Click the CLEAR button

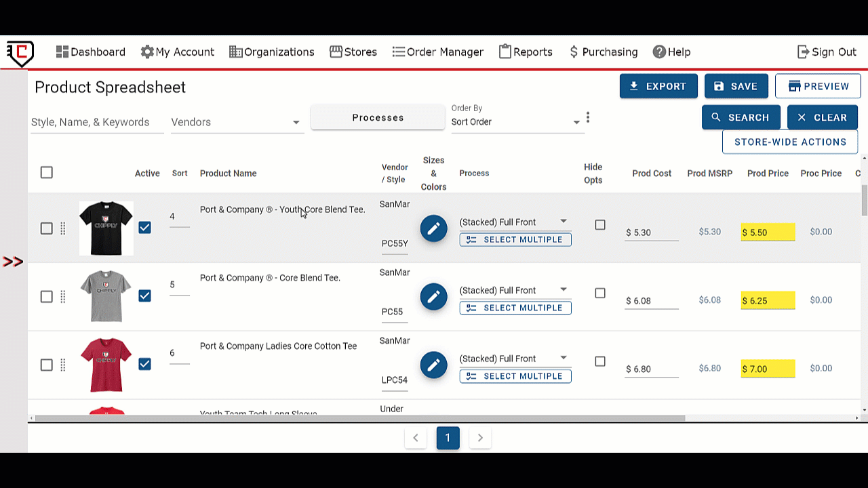point(823,117)
